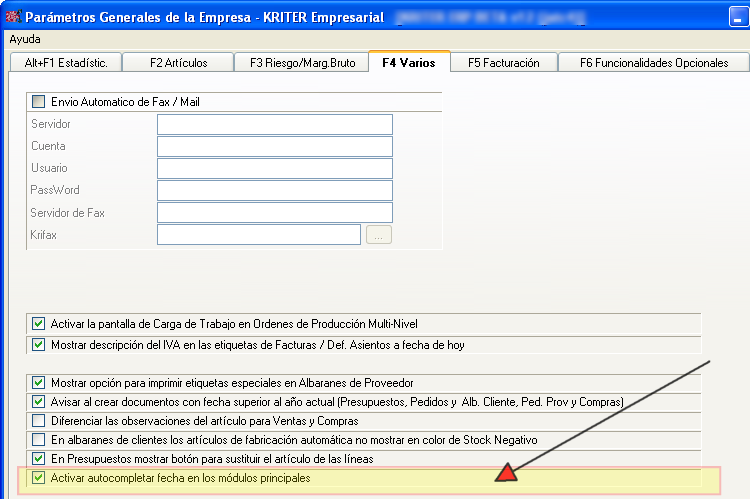Click the KRITER app icon in title bar
The image size is (750, 499).
click(x=12, y=17)
